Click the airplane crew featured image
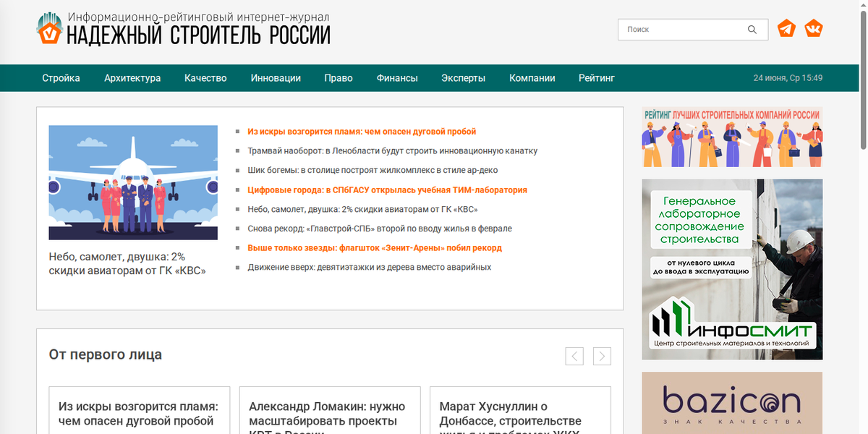868x434 pixels. (x=133, y=182)
